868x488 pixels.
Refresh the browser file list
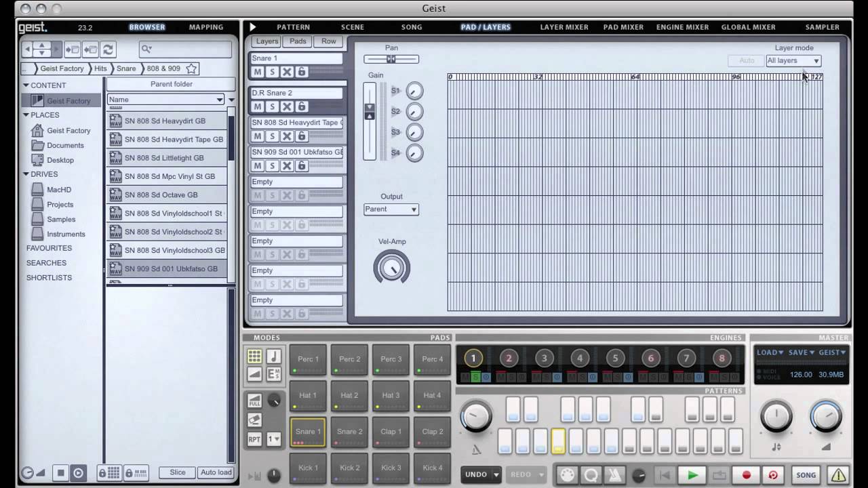[108, 49]
